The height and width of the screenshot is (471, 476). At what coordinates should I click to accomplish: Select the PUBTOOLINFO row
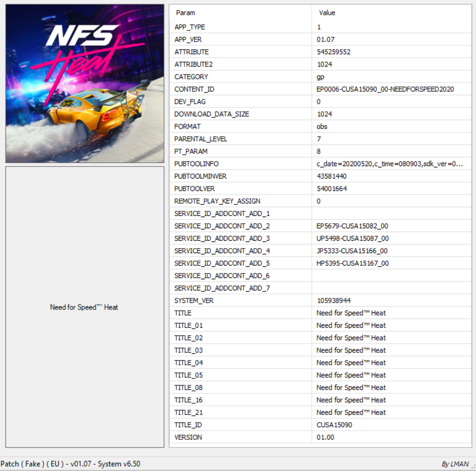click(196, 164)
